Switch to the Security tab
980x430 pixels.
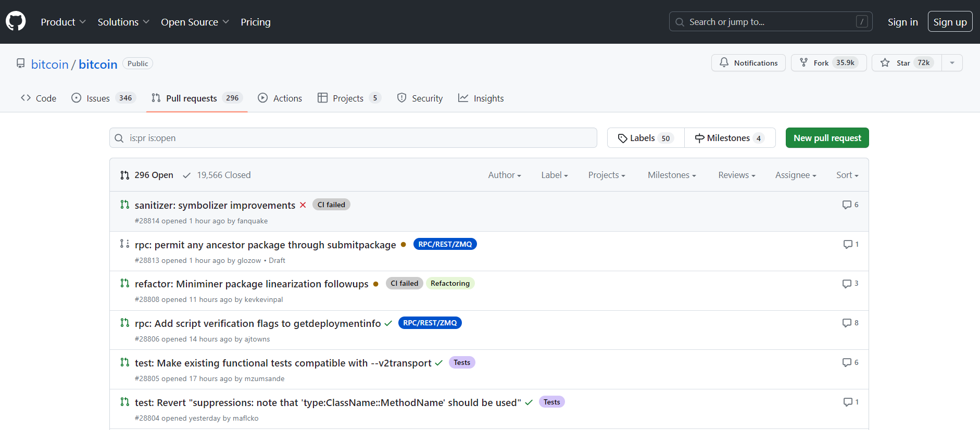tap(420, 98)
